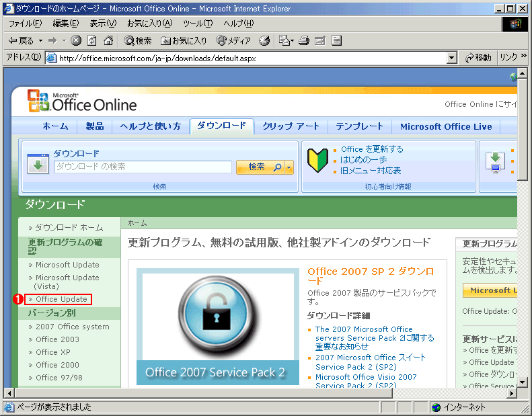Open the ヘルプ(H) menu
This screenshot has width=532, height=416.
coord(239,24)
